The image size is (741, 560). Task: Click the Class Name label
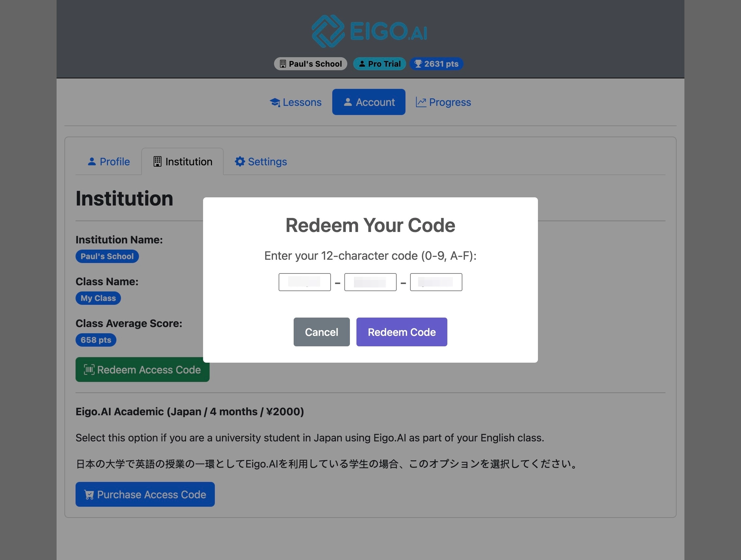107,282
